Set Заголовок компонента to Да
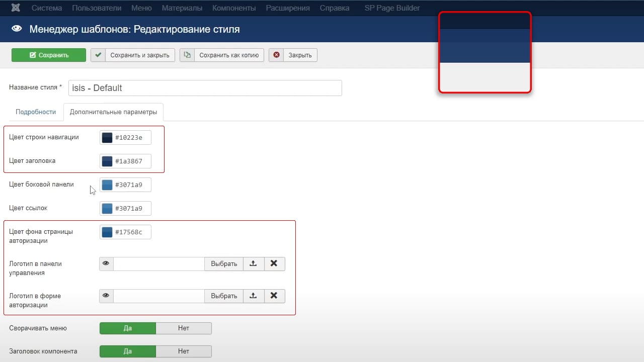644x362 pixels. [x=128, y=351]
